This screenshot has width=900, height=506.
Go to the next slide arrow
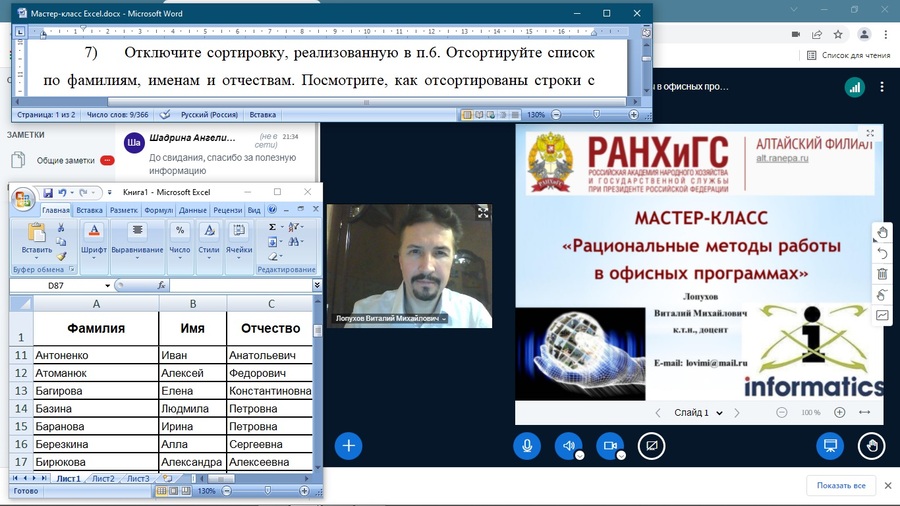tap(737, 412)
